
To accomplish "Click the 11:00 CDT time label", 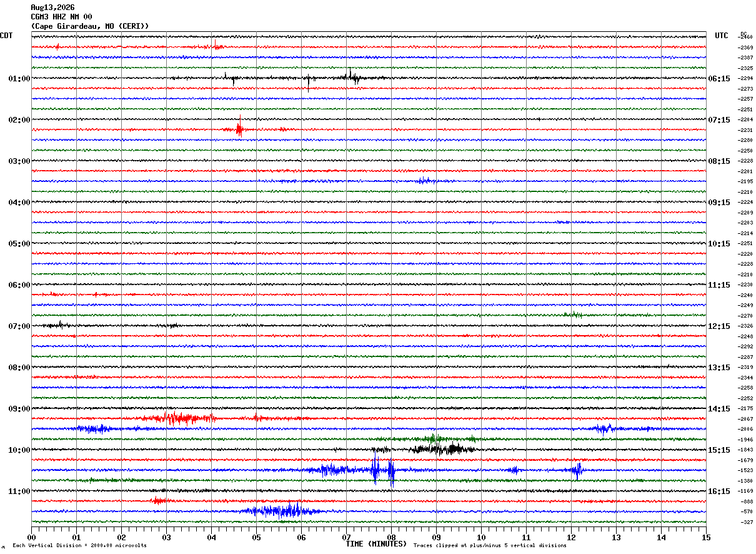I will click(19, 491).
